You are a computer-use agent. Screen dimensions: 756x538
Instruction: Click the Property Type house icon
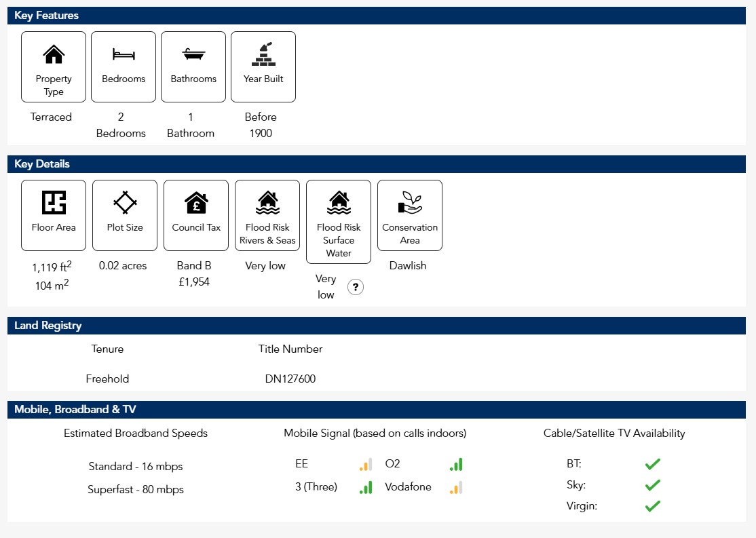point(54,54)
